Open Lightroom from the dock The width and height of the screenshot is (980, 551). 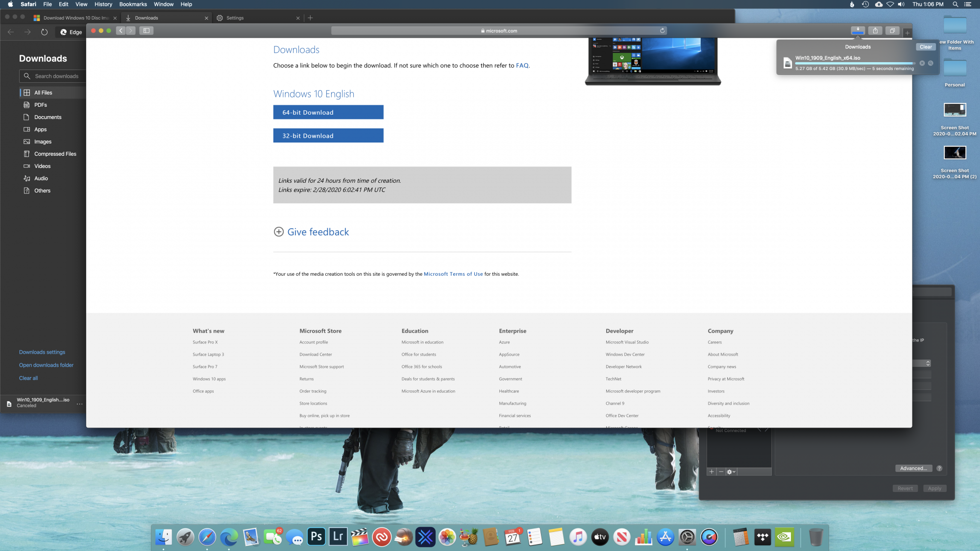click(338, 537)
